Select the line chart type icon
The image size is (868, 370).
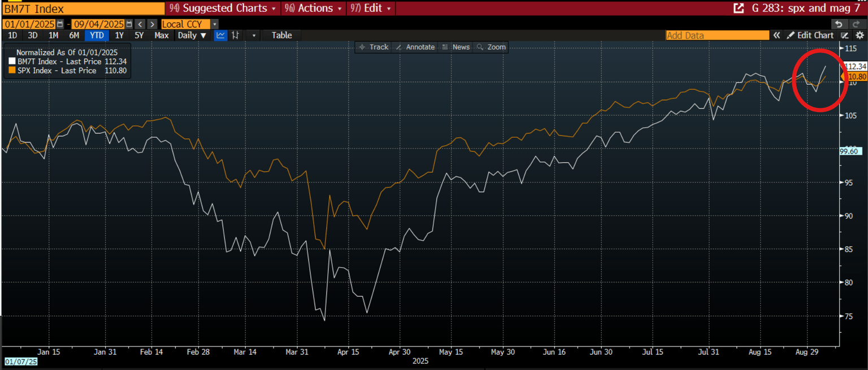(221, 35)
